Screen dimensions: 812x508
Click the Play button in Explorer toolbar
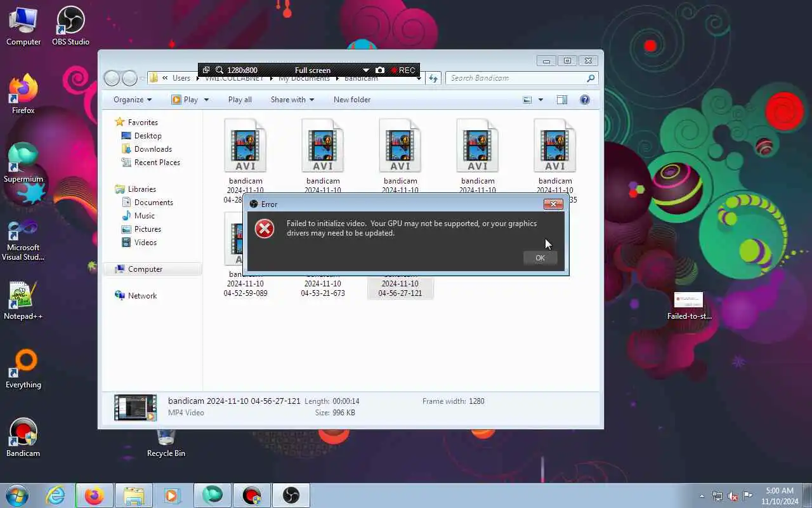tap(185, 100)
